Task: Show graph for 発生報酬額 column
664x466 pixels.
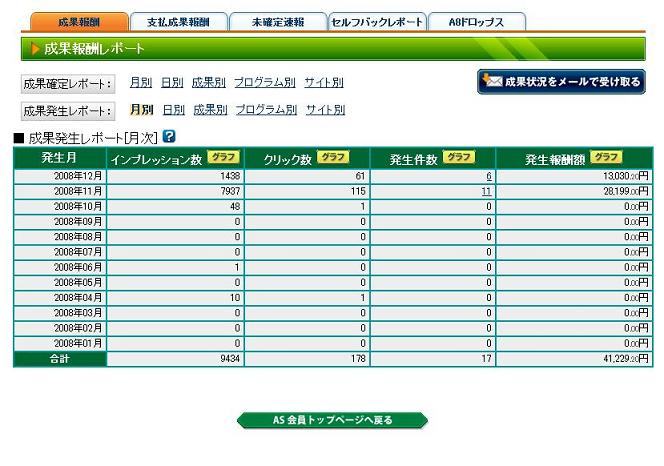Action: (606, 157)
